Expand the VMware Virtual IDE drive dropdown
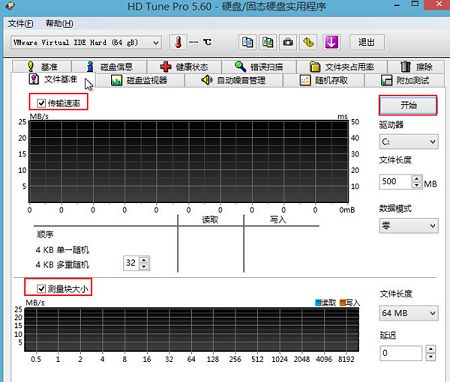 click(86, 43)
